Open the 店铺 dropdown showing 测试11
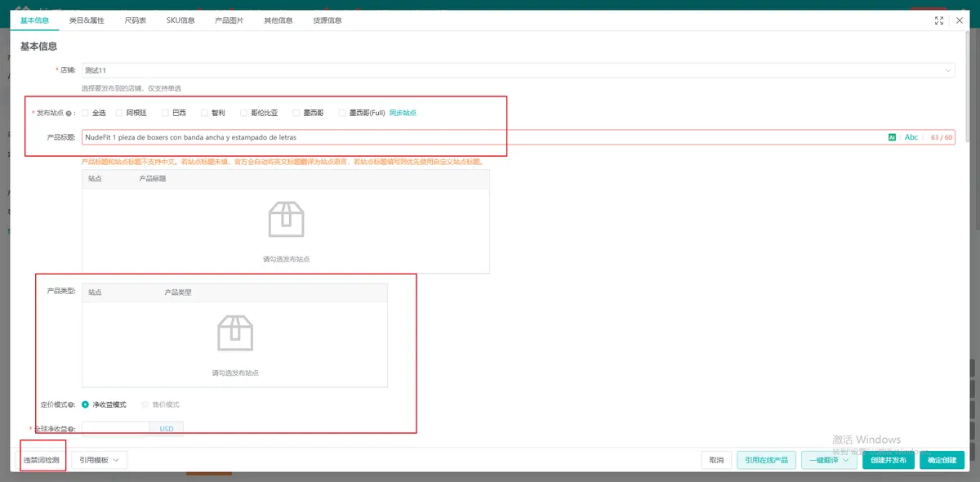 coord(519,70)
